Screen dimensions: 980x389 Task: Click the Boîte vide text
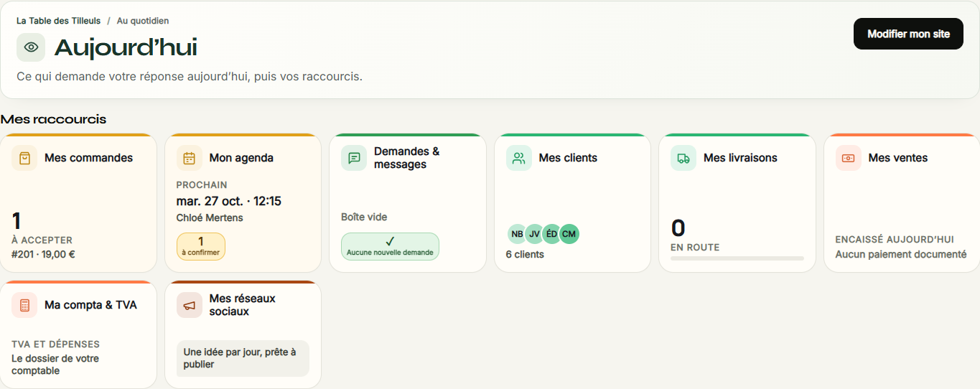point(364,217)
